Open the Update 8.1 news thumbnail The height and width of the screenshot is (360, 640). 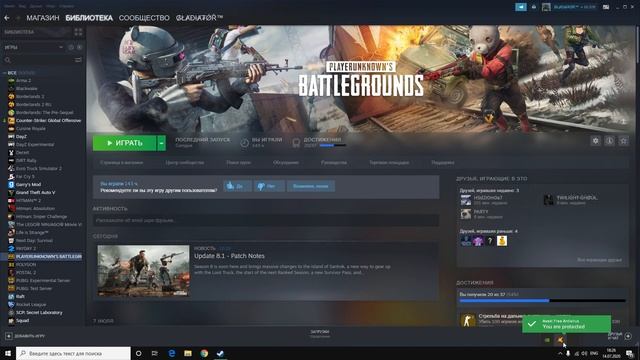tap(143, 271)
